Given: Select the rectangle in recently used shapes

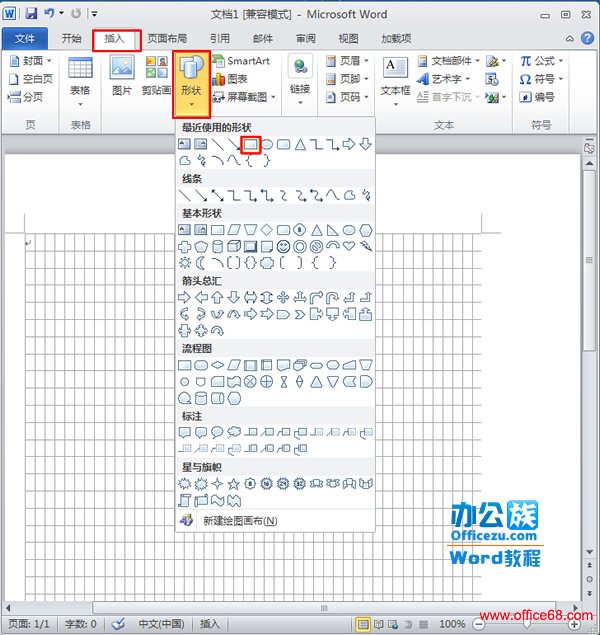Looking at the screenshot, I should 251,144.
